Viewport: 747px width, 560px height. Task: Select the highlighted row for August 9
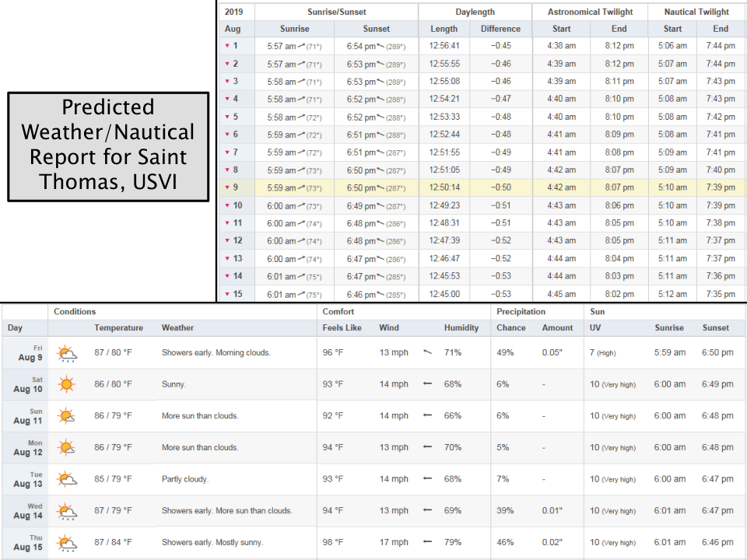pyautogui.click(x=481, y=187)
